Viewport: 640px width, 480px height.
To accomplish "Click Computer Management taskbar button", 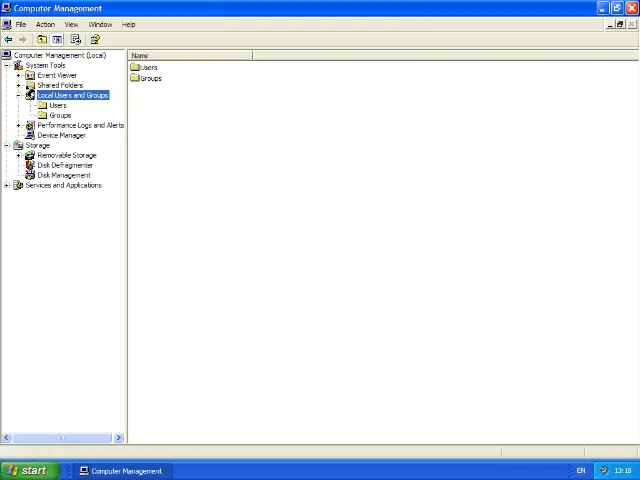I will coord(121,471).
